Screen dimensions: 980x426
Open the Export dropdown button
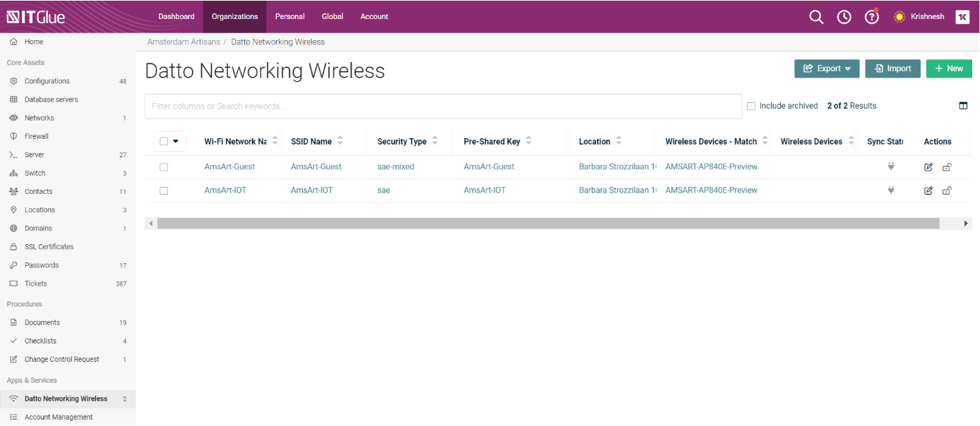pos(827,68)
